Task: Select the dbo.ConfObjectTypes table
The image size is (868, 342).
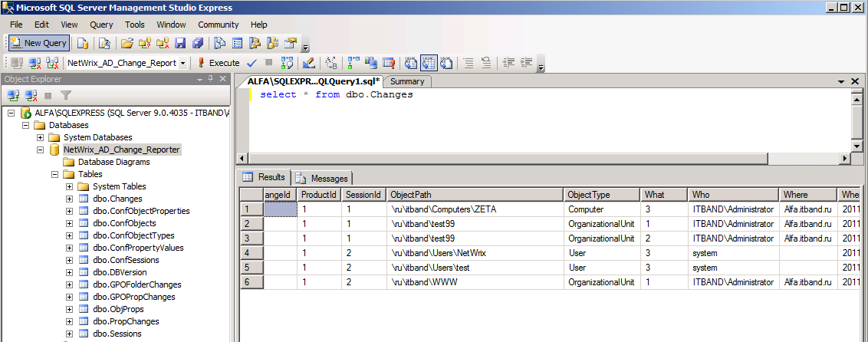Action: (134, 235)
